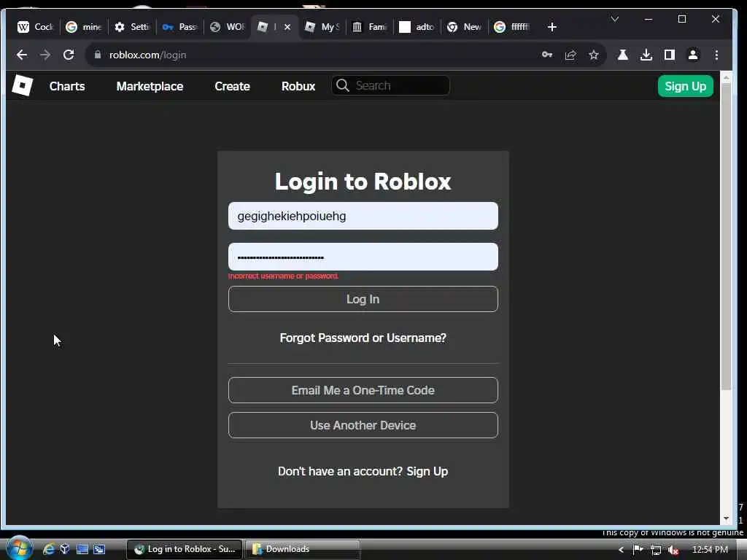Click the green Sign Up button
Screen dimensions: 747x560
[685, 86]
